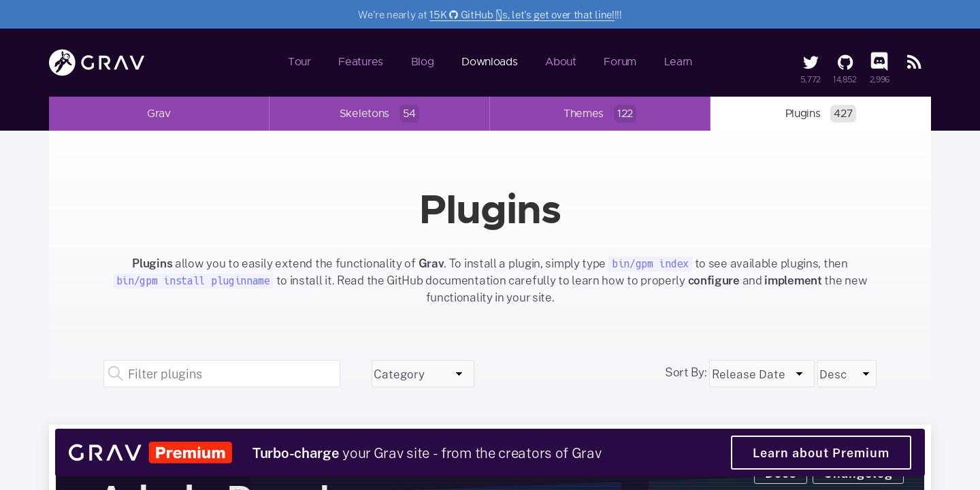Image resolution: width=980 pixels, height=490 pixels.
Task: Open the RSS feed icon
Action: coord(914,63)
